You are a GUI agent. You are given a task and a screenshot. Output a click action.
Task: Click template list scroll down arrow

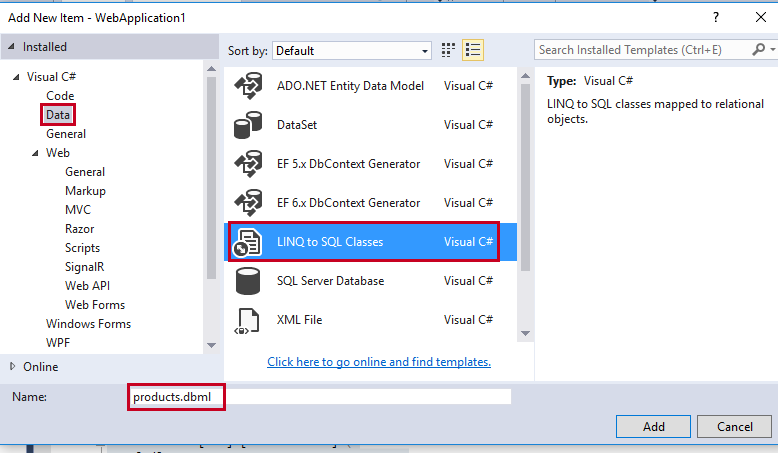(x=525, y=333)
